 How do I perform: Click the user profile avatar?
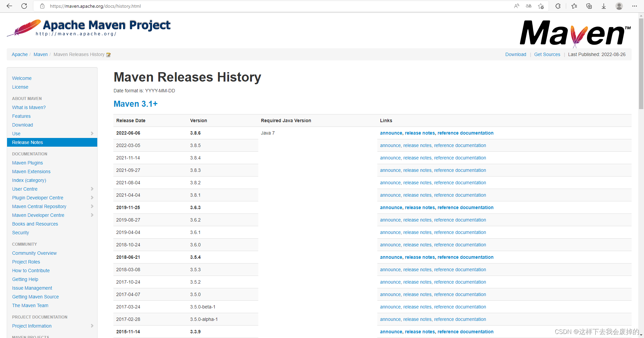pyautogui.click(x=619, y=6)
